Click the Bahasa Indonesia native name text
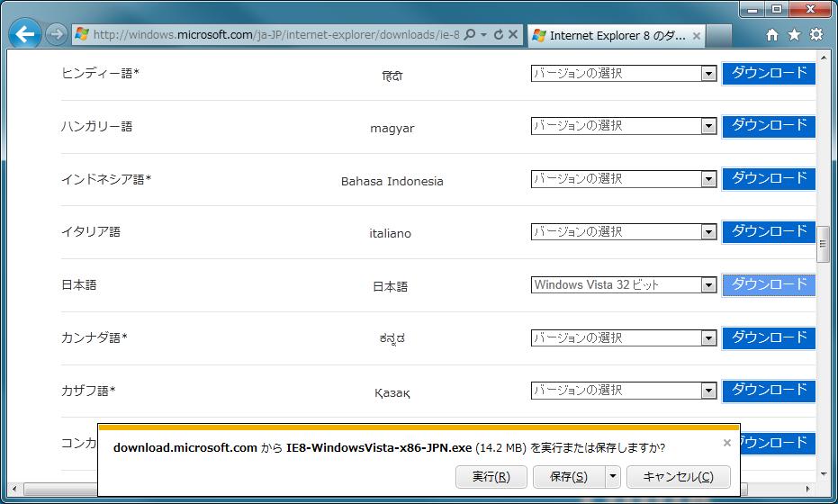 (392, 182)
